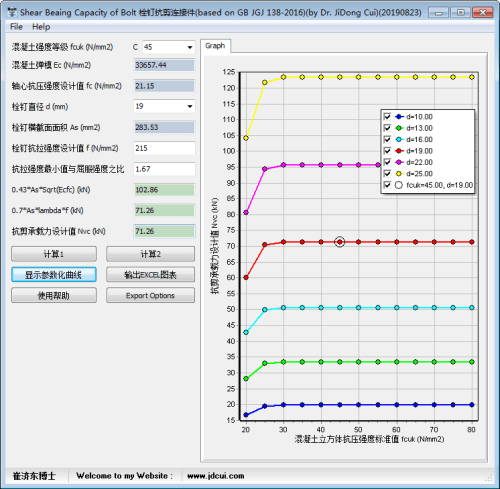This screenshot has height=489, width=500.
Task: Click the application icon in title bar
Action: [x=12, y=12]
